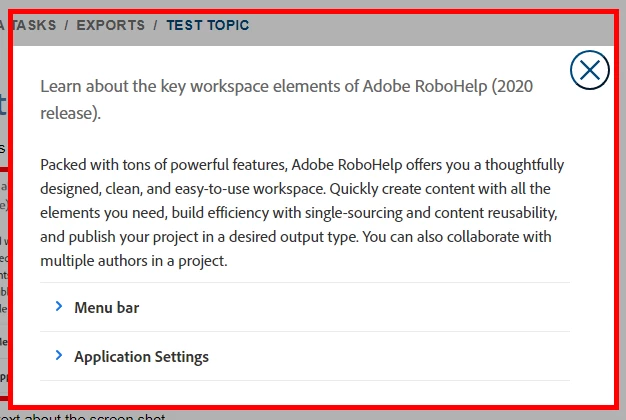
Task: Go to EXPORTS in the breadcrumb
Action: point(111,25)
